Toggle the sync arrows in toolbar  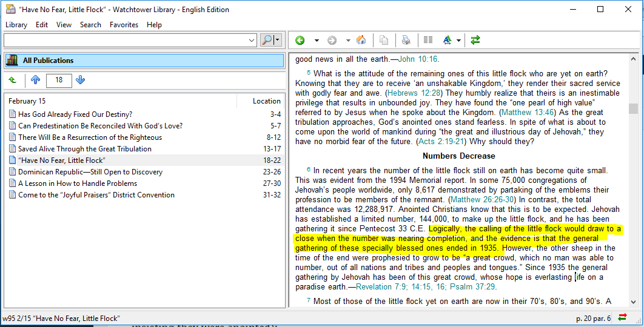[475, 41]
